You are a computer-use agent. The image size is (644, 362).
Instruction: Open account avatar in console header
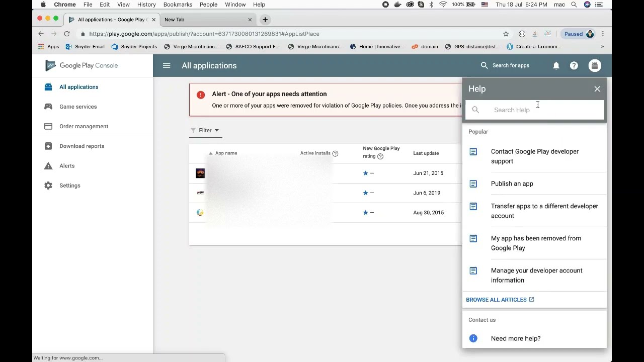tap(595, 66)
